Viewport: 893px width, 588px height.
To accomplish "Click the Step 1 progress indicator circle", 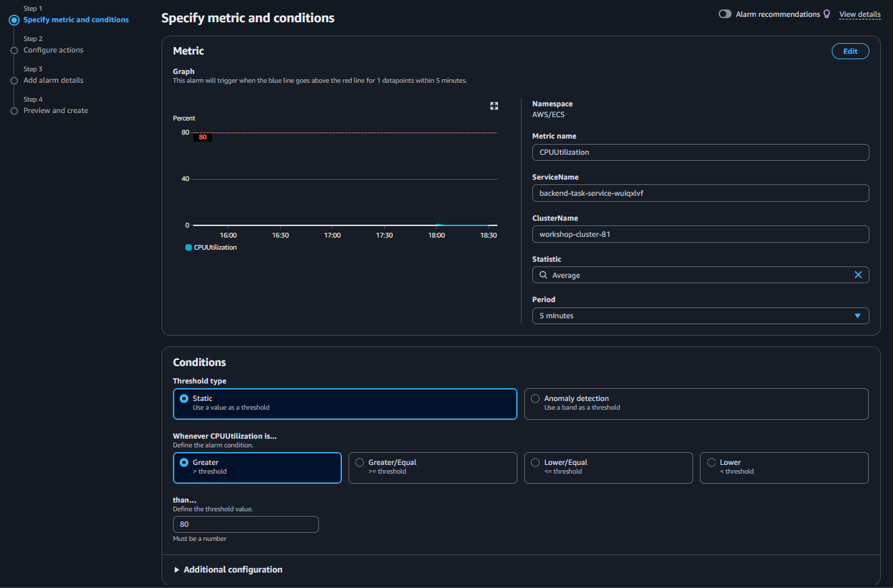I will coord(13,20).
